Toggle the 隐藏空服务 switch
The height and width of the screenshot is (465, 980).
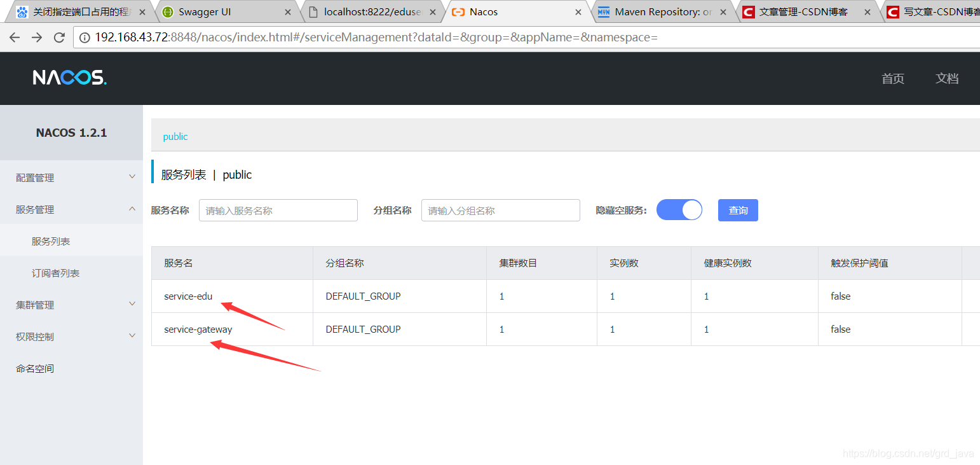click(679, 210)
